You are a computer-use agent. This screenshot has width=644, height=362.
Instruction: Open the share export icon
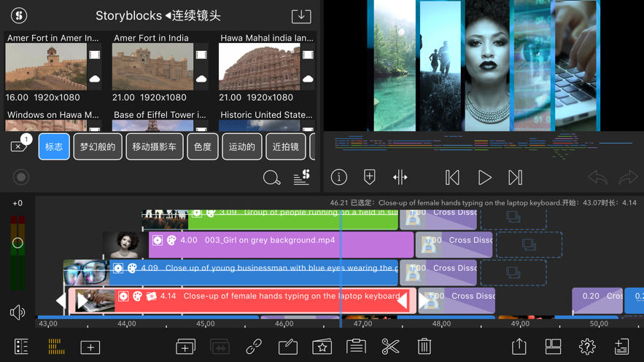(x=519, y=347)
